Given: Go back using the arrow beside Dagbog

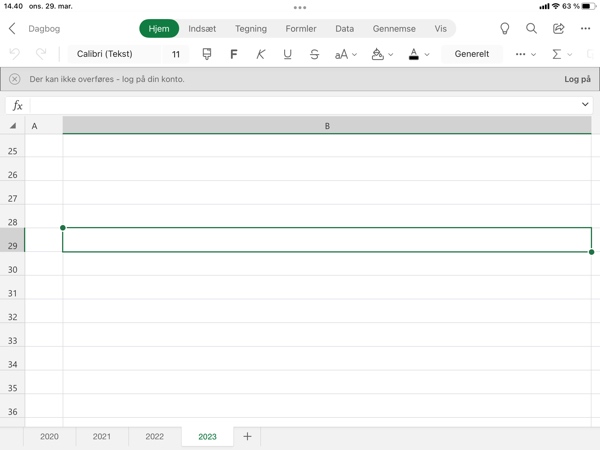Looking at the screenshot, I should 12,29.
